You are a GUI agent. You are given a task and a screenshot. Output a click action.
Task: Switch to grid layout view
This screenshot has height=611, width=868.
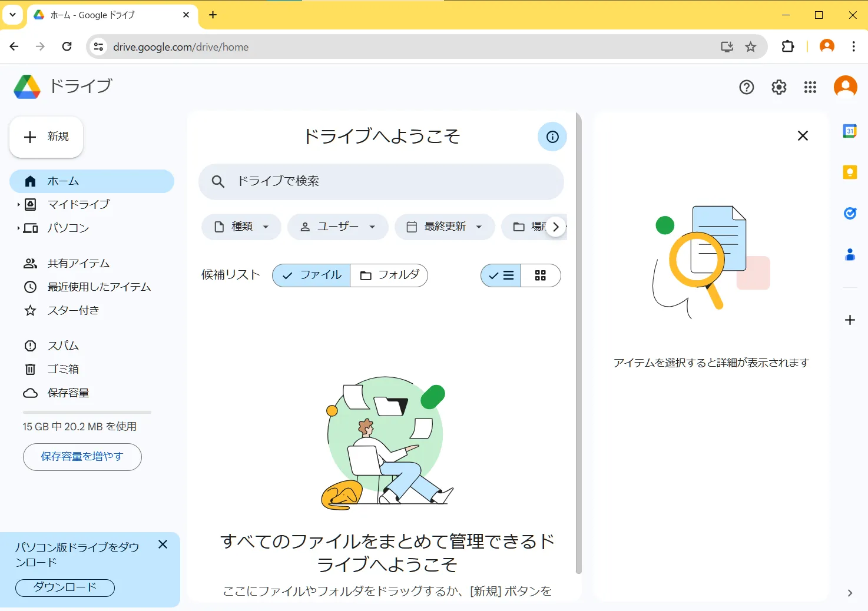pyautogui.click(x=540, y=275)
